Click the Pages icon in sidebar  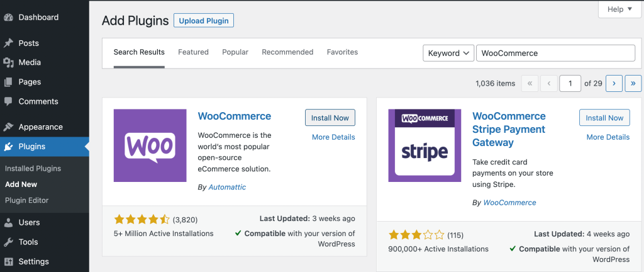(8, 82)
